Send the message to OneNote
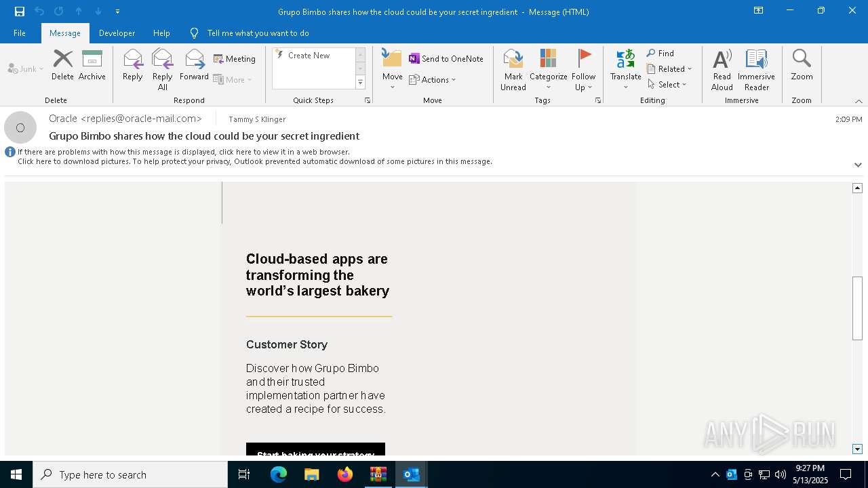The height and width of the screenshot is (488, 868). [x=446, y=59]
